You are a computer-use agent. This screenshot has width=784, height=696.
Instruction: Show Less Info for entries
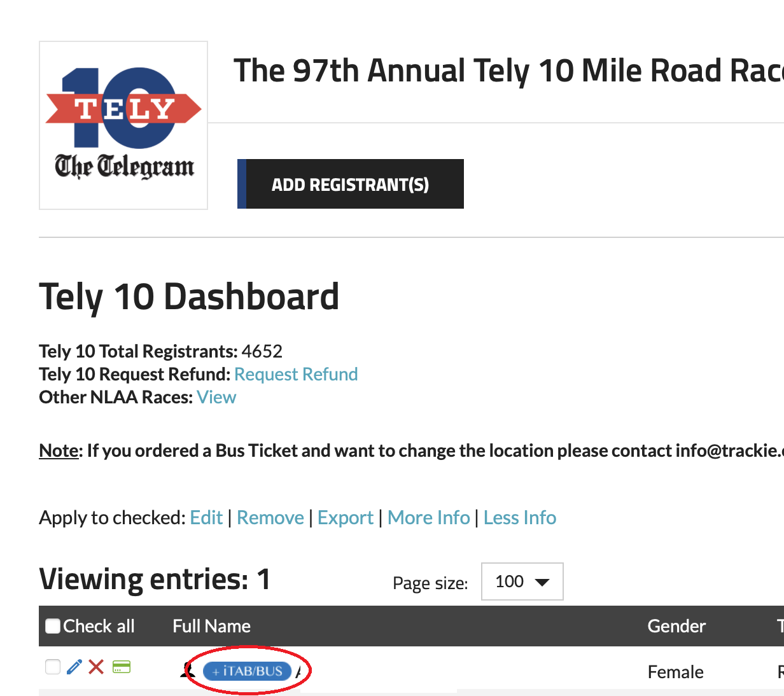point(520,518)
